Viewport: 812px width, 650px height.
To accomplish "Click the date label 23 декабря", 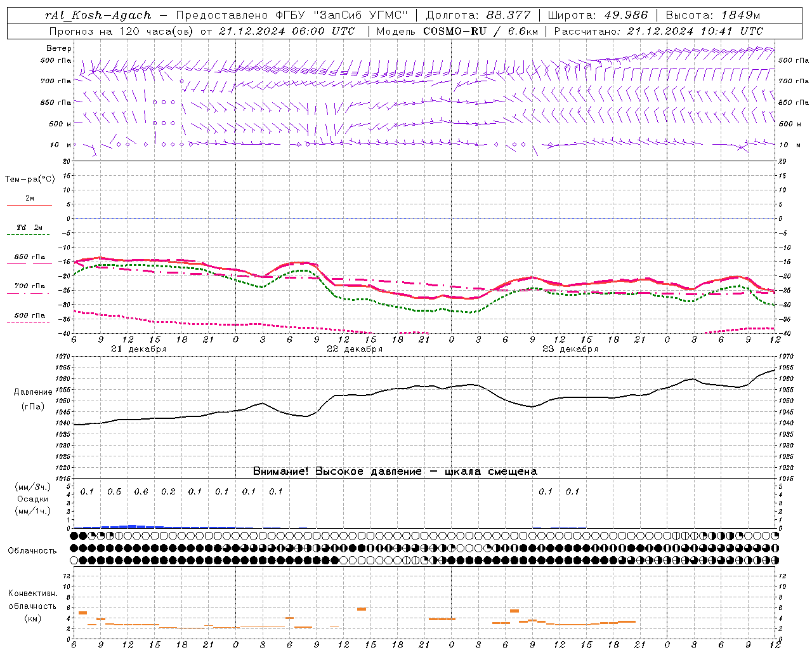I will pos(570,349).
